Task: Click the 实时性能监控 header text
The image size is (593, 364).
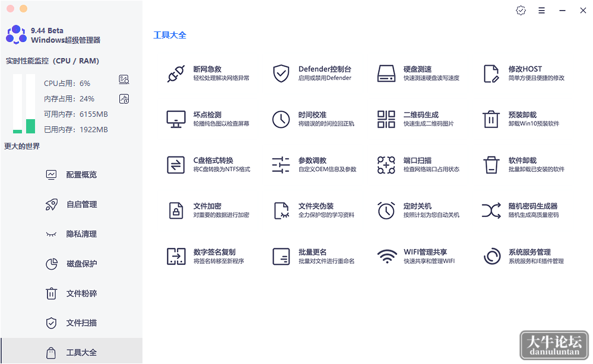Action: click(52, 61)
